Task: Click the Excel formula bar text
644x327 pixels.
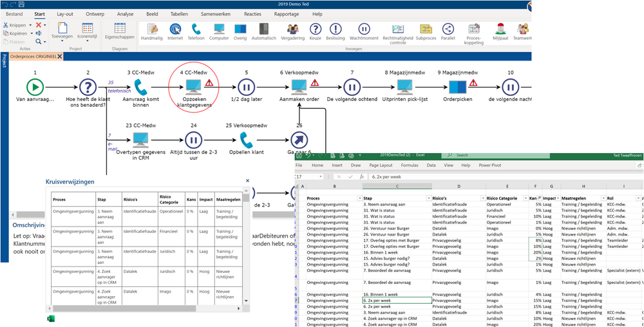Action: click(x=386, y=177)
